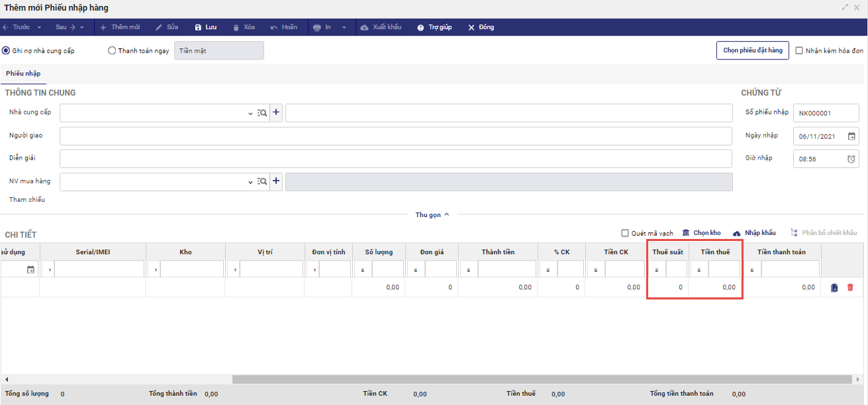Open the In print options arrow
This screenshot has width=868, height=405.
[x=344, y=28]
